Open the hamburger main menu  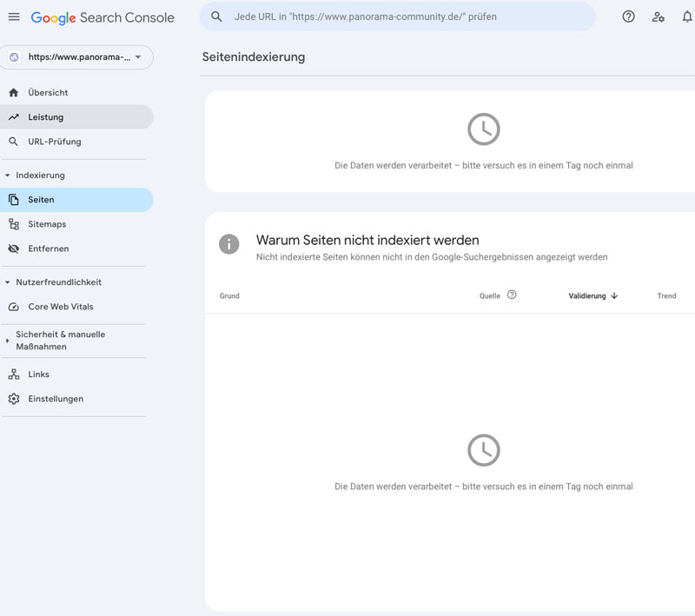point(14,17)
